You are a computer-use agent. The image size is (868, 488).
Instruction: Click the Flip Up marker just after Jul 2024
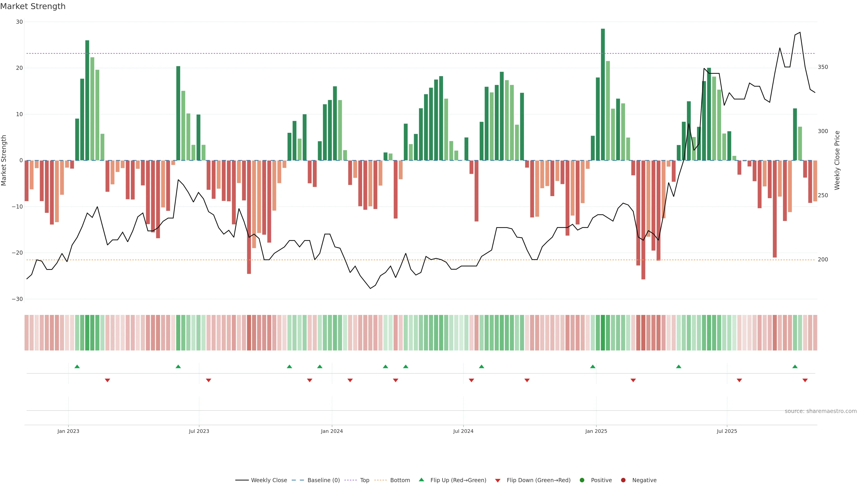click(x=481, y=366)
